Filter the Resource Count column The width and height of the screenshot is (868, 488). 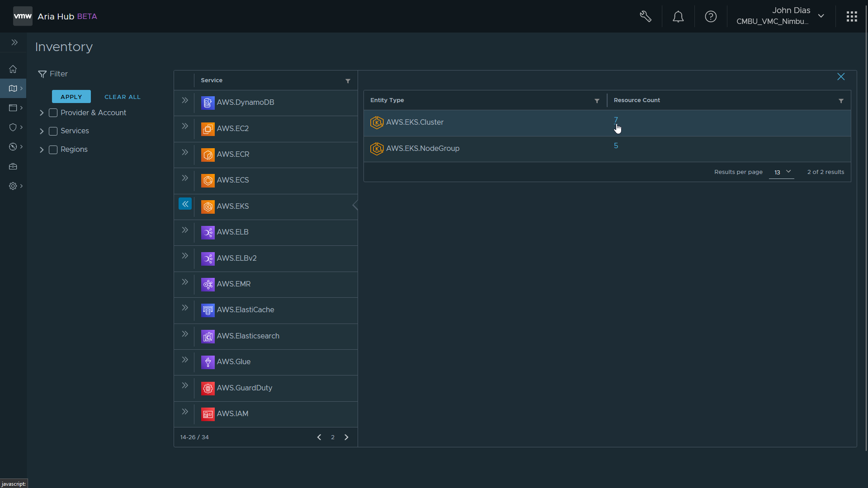click(x=841, y=101)
